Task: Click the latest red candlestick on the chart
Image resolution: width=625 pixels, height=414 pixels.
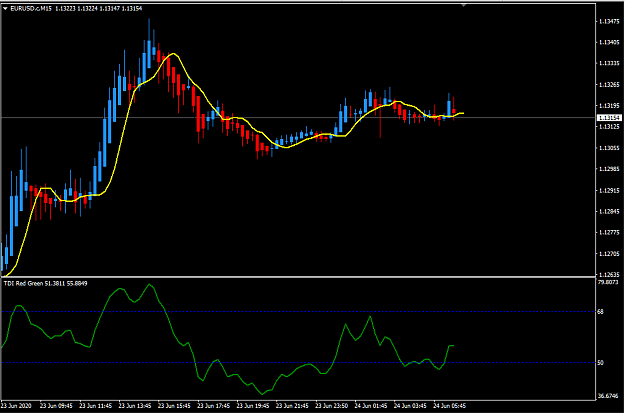Action: [x=454, y=111]
